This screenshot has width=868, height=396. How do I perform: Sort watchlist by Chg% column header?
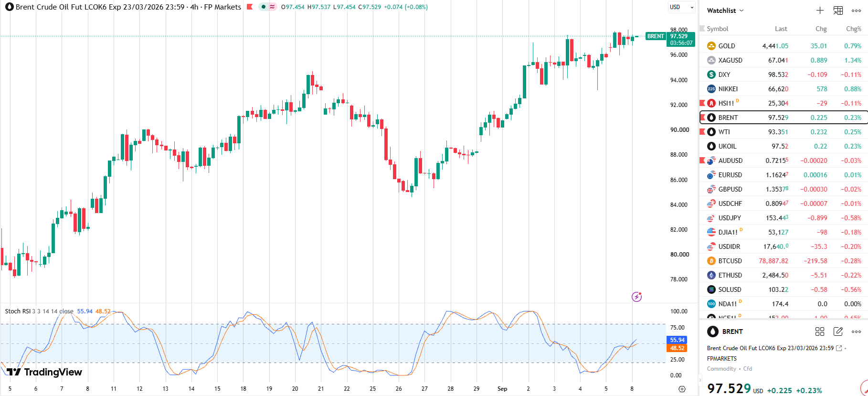point(853,29)
